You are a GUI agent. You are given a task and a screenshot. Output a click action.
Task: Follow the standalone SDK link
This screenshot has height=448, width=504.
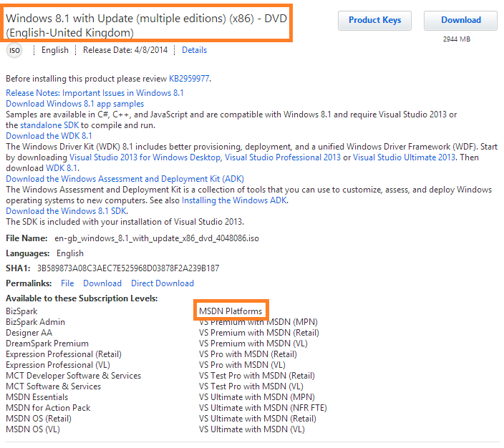[x=50, y=125]
